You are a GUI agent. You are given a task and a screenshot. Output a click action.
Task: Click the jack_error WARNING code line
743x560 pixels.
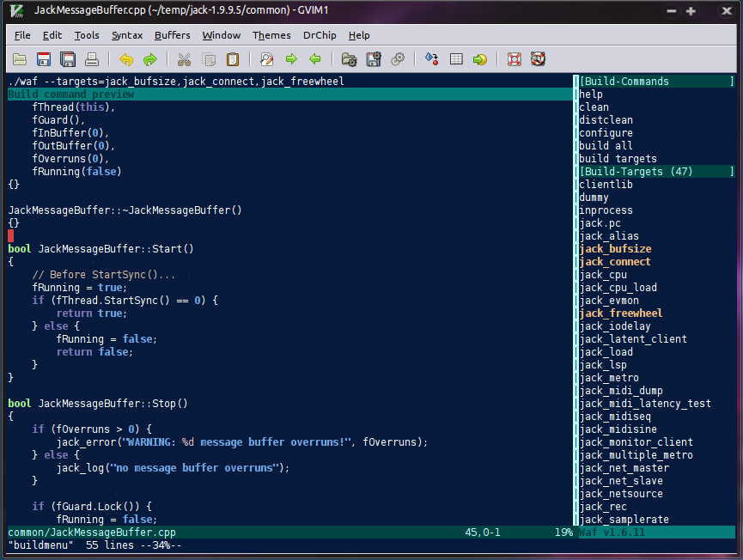click(x=242, y=442)
